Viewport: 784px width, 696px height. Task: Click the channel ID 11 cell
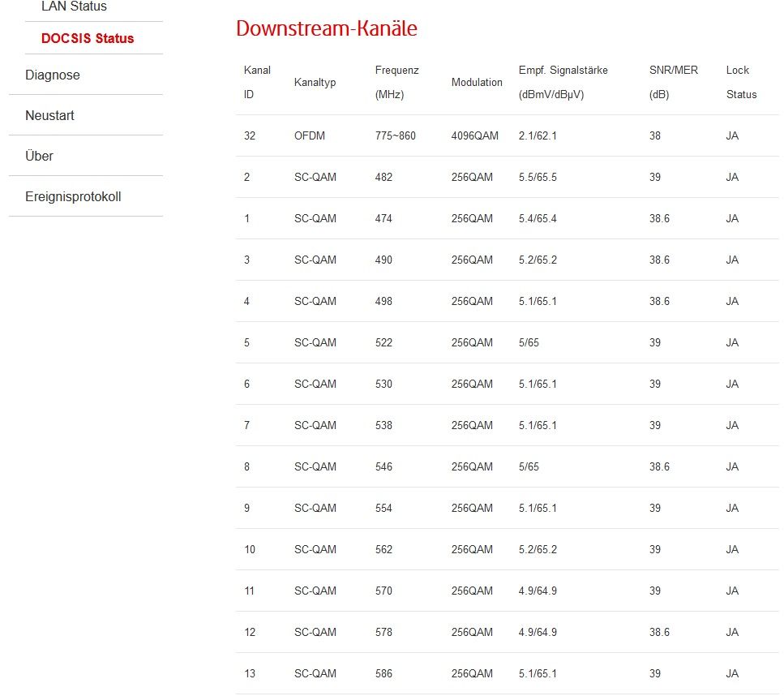(x=249, y=591)
